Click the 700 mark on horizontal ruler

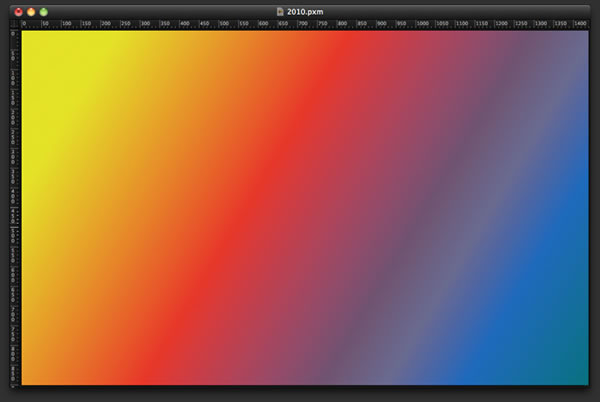pyautogui.click(x=303, y=24)
